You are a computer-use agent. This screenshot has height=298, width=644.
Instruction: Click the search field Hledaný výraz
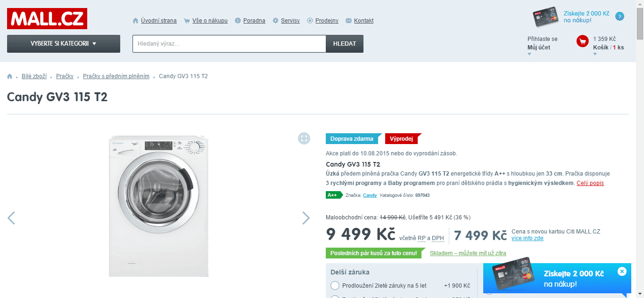coord(229,44)
